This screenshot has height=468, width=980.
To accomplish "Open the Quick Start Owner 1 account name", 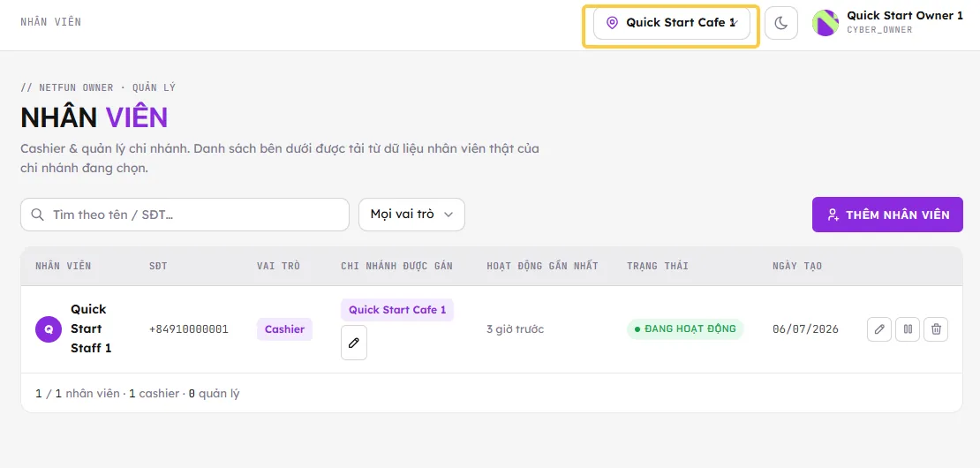I will coord(904,16).
